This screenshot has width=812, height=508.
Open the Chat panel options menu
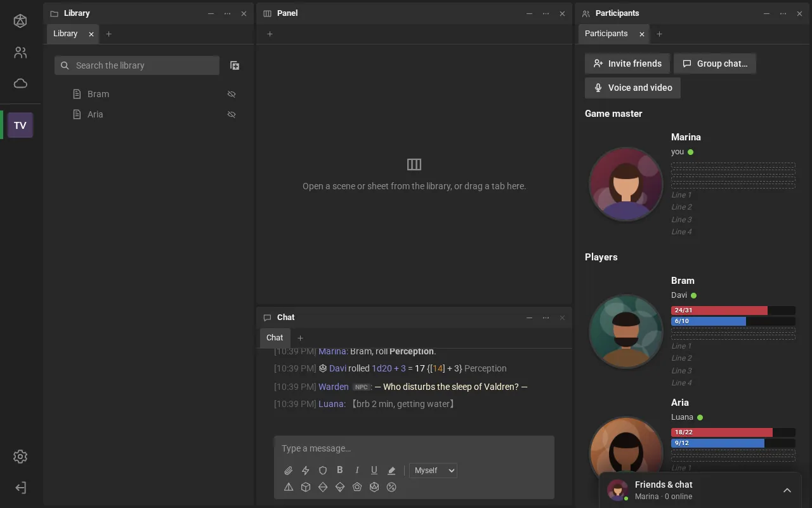point(546,317)
